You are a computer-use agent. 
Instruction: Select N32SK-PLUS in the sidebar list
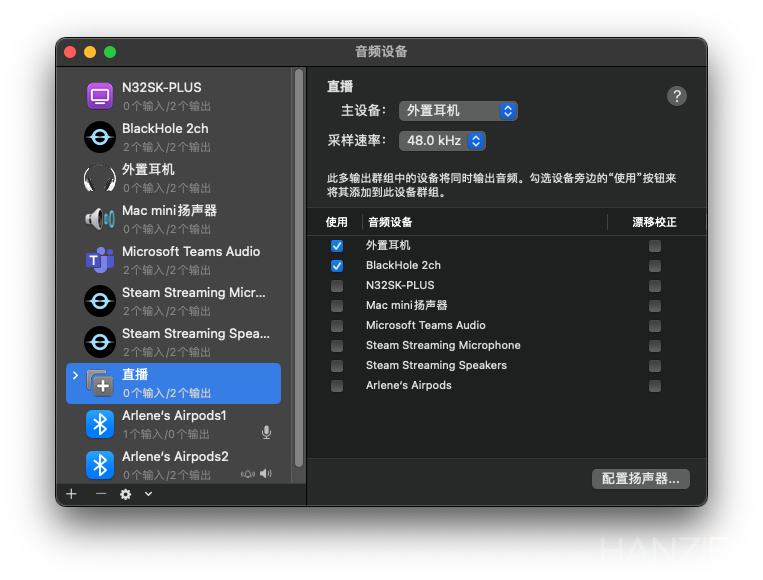coord(173,96)
